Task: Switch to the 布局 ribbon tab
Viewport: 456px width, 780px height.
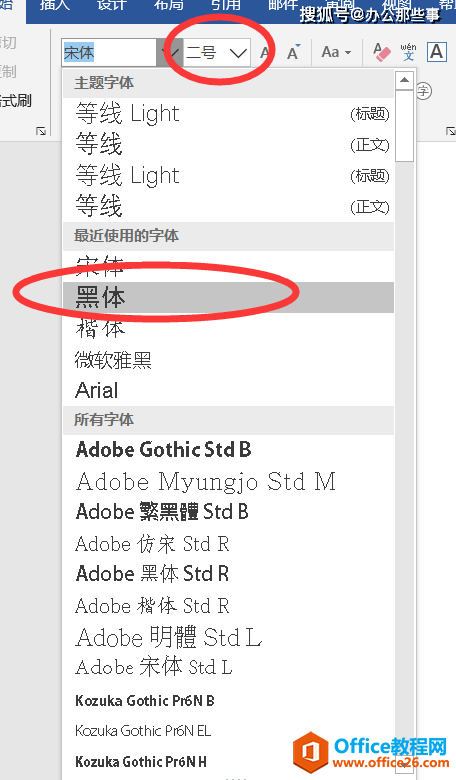Action: coord(169,5)
